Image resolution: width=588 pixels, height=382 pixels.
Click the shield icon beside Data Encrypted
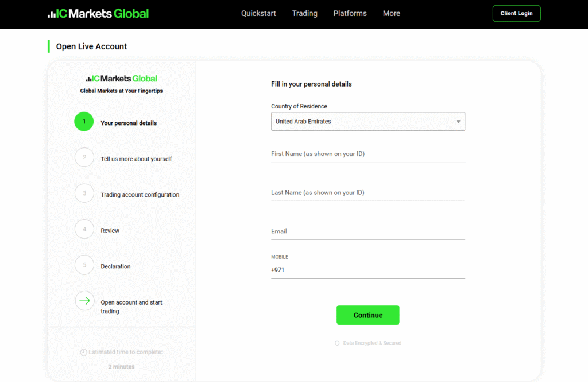point(337,343)
